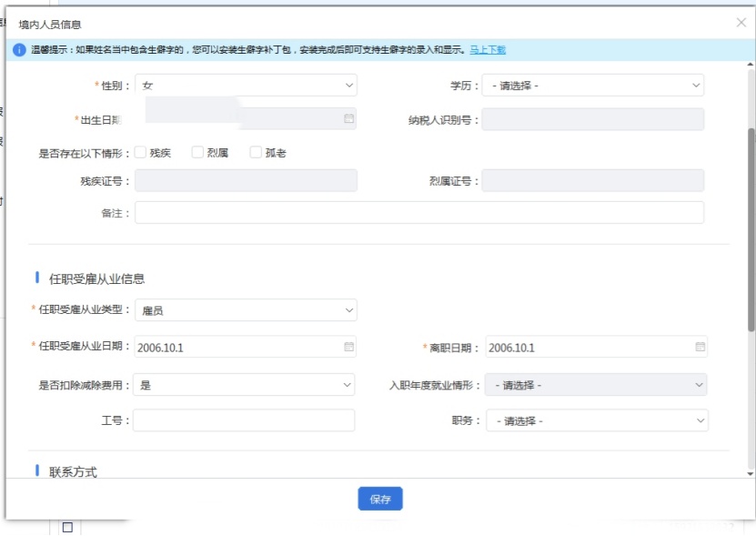Close the 境内人员信息 dialog
The image size is (756, 536).
coord(741,23)
